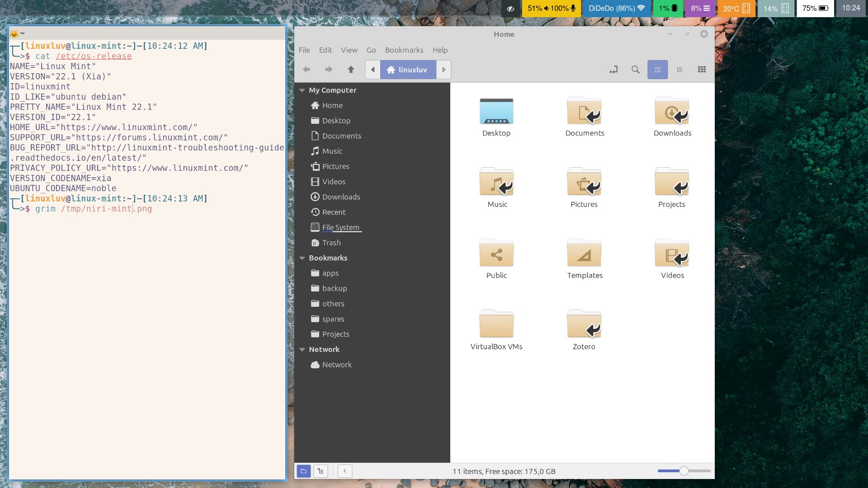868x488 pixels.
Task: Click the linuxluv path bar button
Action: [x=408, y=70]
